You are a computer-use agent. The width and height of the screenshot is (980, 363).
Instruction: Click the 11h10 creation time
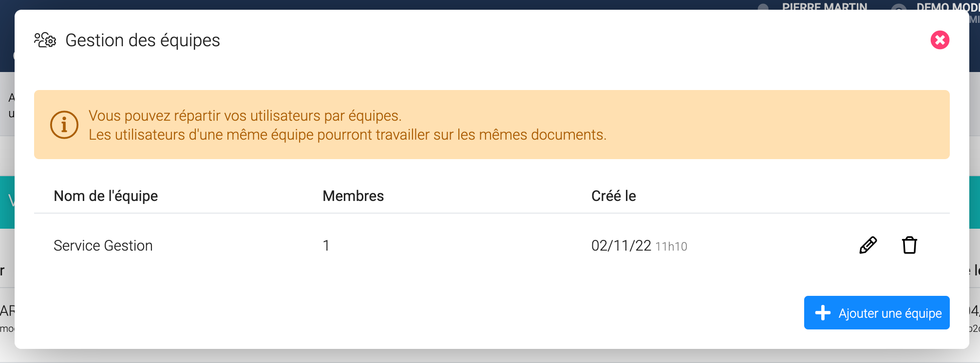(671, 247)
